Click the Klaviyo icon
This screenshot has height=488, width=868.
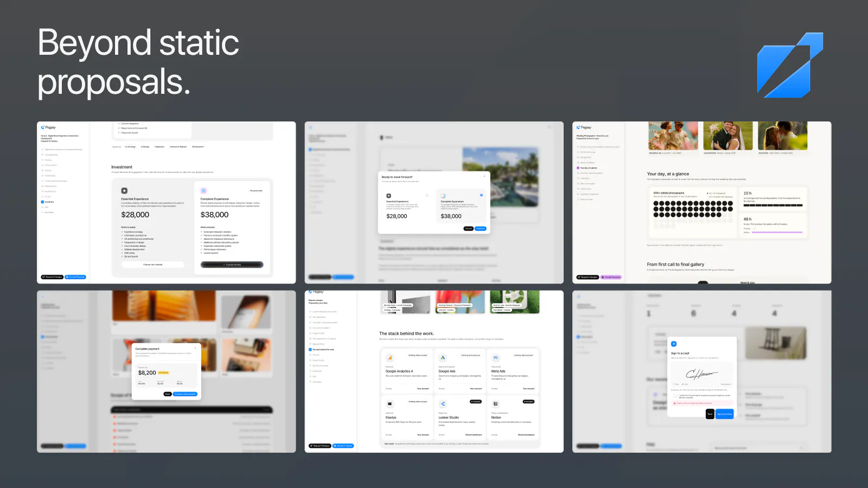(390, 404)
